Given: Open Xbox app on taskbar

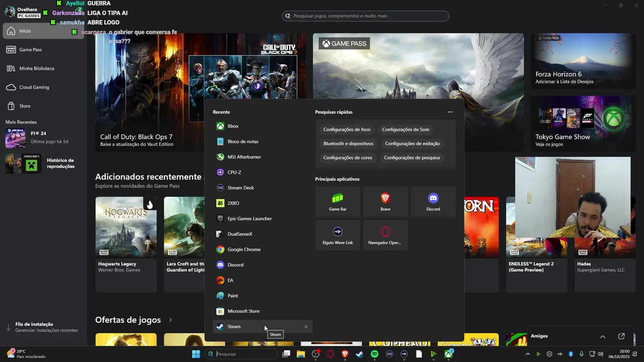Looking at the screenshot, I should (x=448, y=354).
